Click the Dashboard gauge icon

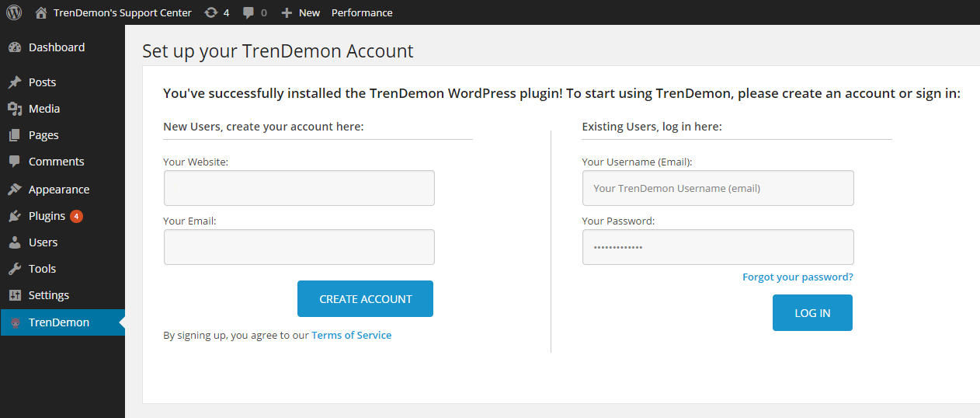15,47
